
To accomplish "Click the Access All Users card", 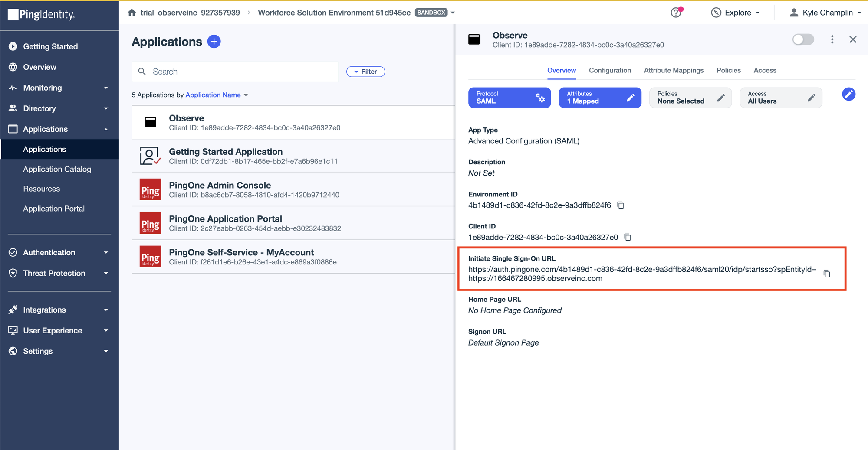I will pyautogui.click(x=780, y=98).
